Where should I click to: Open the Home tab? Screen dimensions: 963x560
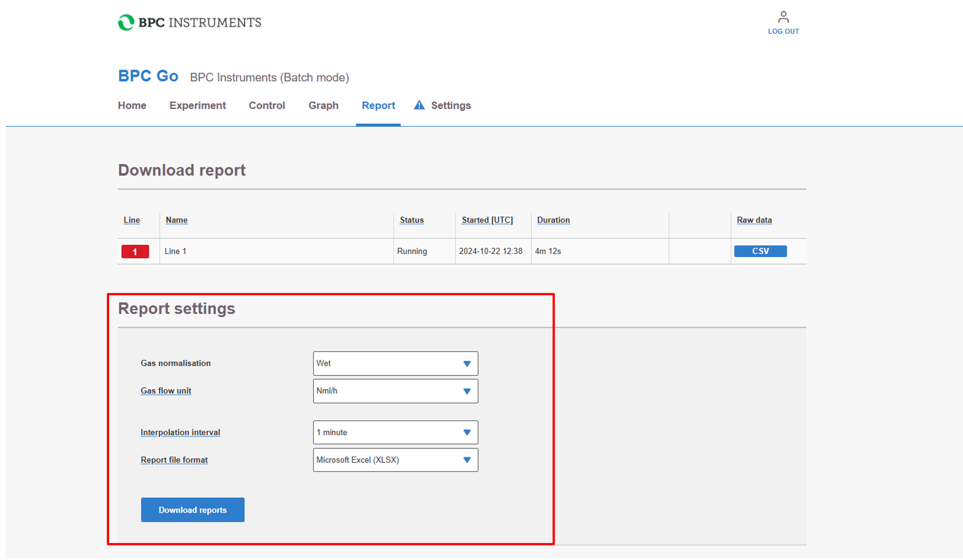click(x=132, y=105)
